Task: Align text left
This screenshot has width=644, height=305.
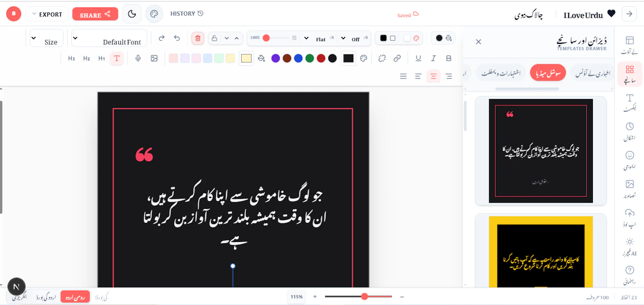Action: coord(418,76)
